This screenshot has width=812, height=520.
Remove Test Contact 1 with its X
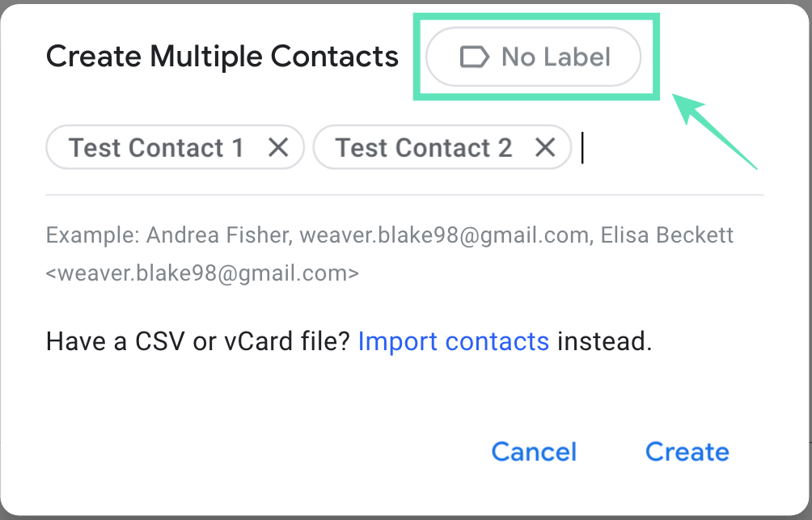278,148
